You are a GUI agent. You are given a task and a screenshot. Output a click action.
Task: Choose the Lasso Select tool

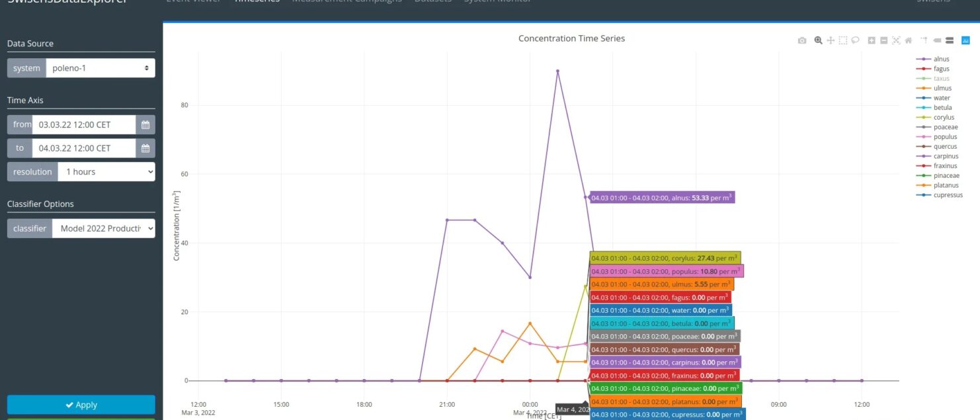pos(855,40)
